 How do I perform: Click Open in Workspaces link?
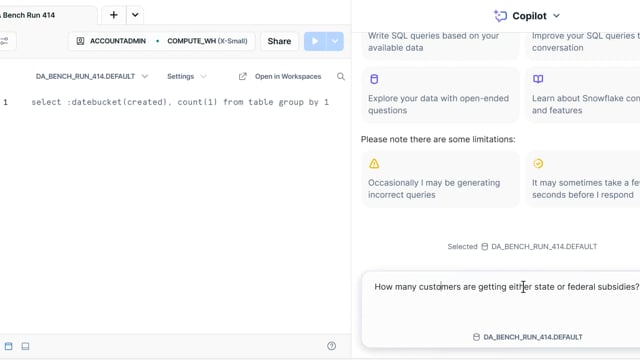click(280, 76)
